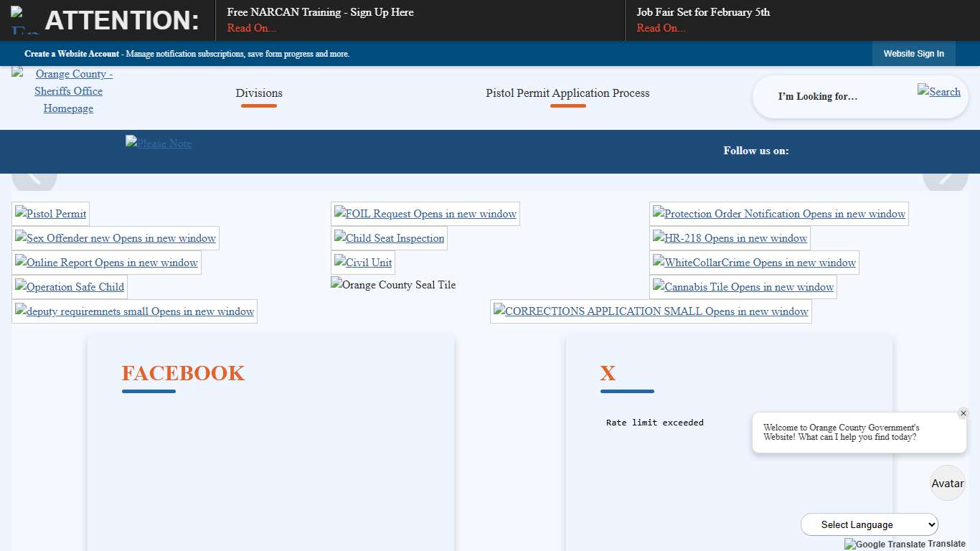The height and width of the screenshot is (551, 980).
Task: Click the Search icon button
Action: pos(938,91)
